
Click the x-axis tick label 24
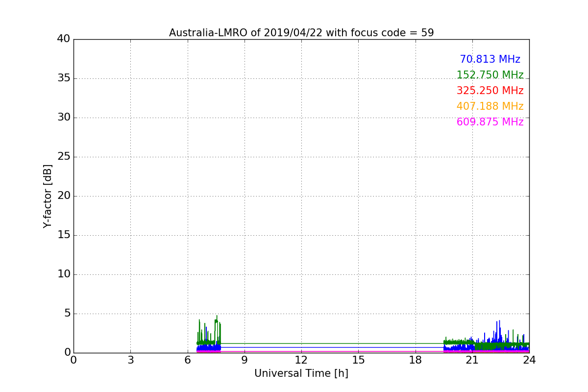click(529, 360)
